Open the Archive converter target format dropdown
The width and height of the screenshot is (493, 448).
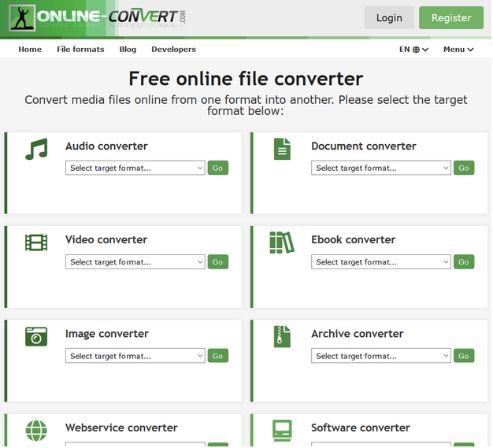[381, 356]
